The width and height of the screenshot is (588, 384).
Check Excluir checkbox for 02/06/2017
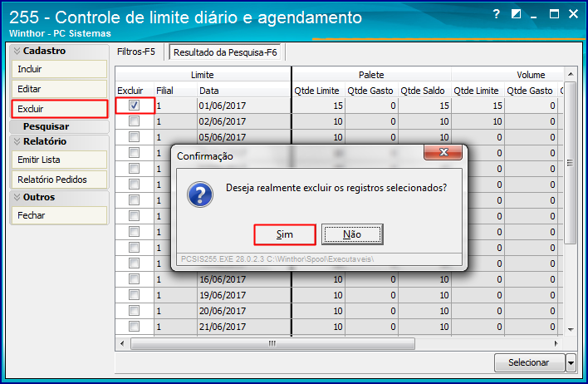(x=134, y=121)
